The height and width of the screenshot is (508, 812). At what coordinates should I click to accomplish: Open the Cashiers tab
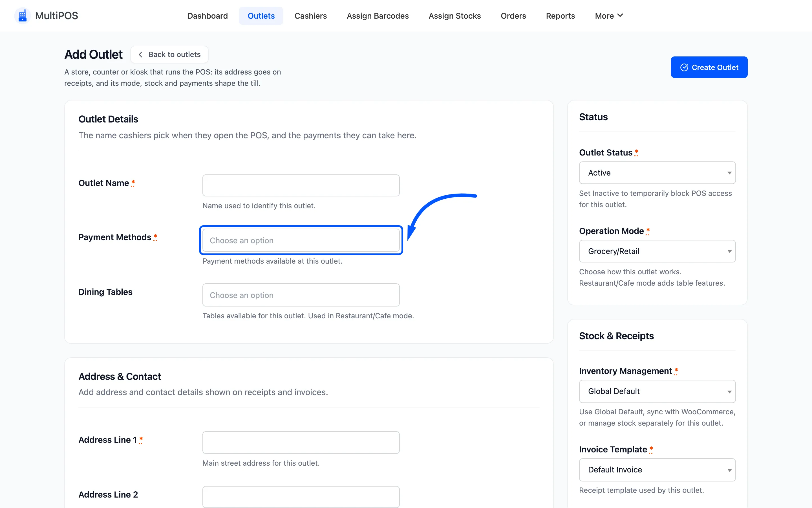pyautogui.click(x=310, y=16)
